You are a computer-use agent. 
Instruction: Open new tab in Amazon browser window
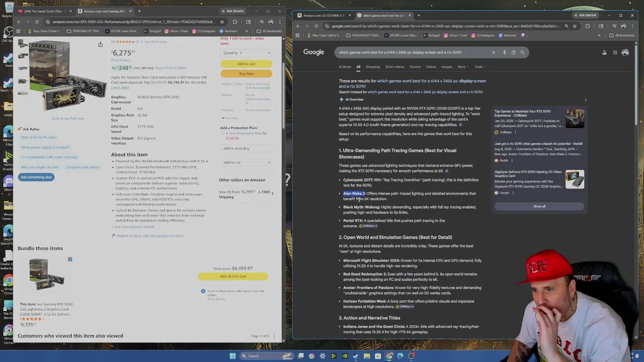point(139,11)
